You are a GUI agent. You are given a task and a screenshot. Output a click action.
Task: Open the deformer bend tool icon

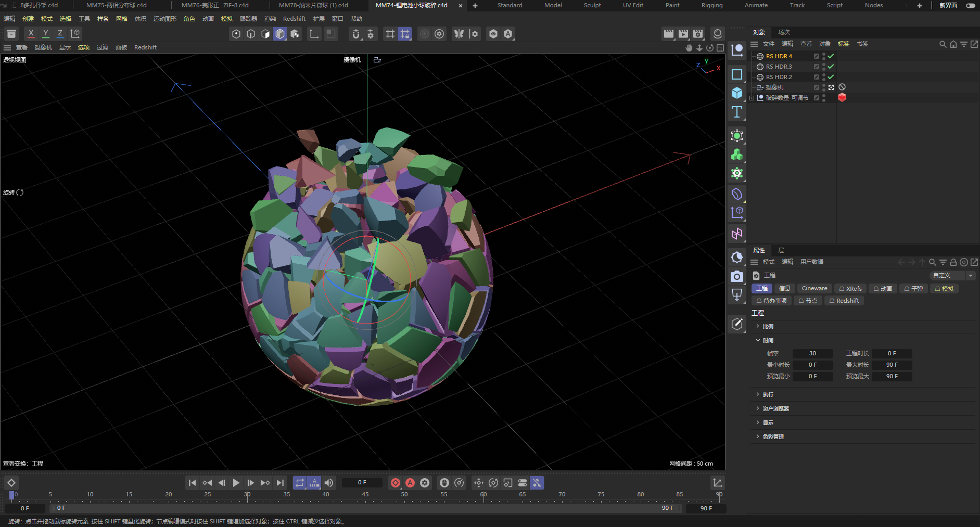point(737,194)
